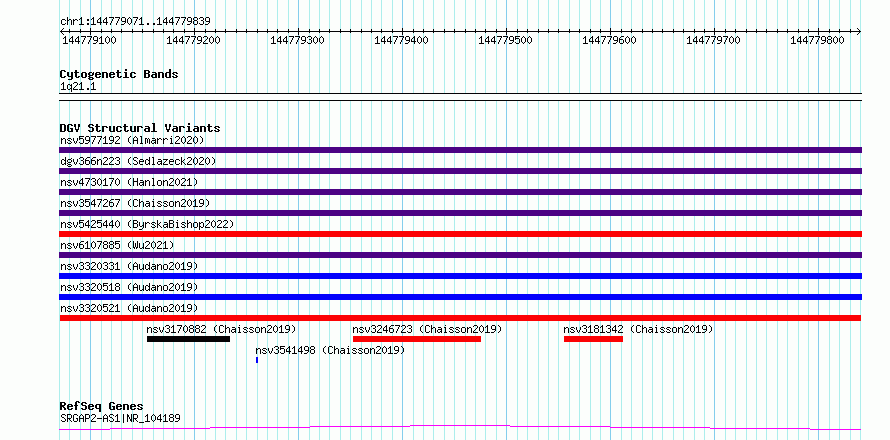Click the black 1q21.1 cytogenetic band line
This screenshot has width=890, height=440.
(460, 97)
